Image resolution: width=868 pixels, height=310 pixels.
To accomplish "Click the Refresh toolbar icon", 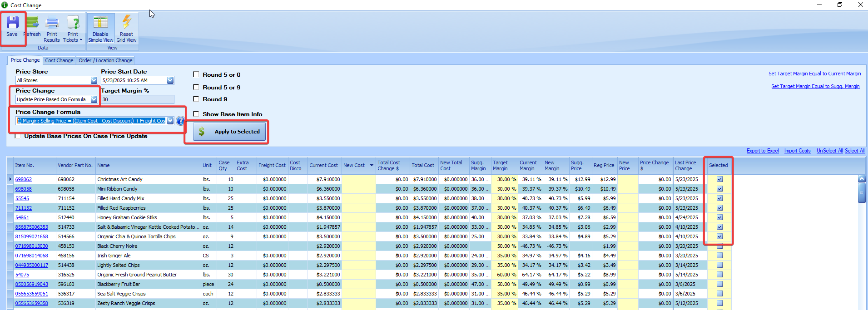I will click(x=33, y=23).
